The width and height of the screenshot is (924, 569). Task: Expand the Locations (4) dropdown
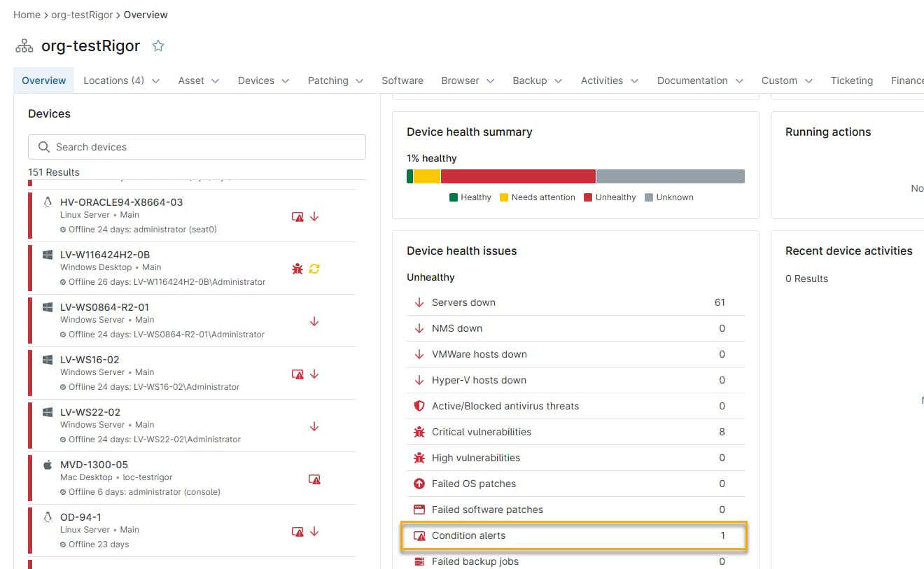(x=121, y=80)
